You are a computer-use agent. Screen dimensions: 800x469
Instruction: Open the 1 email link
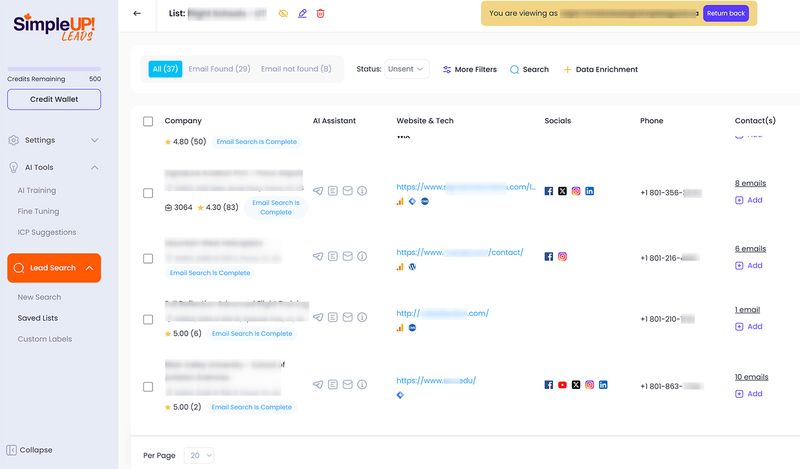tap(747, 310)
